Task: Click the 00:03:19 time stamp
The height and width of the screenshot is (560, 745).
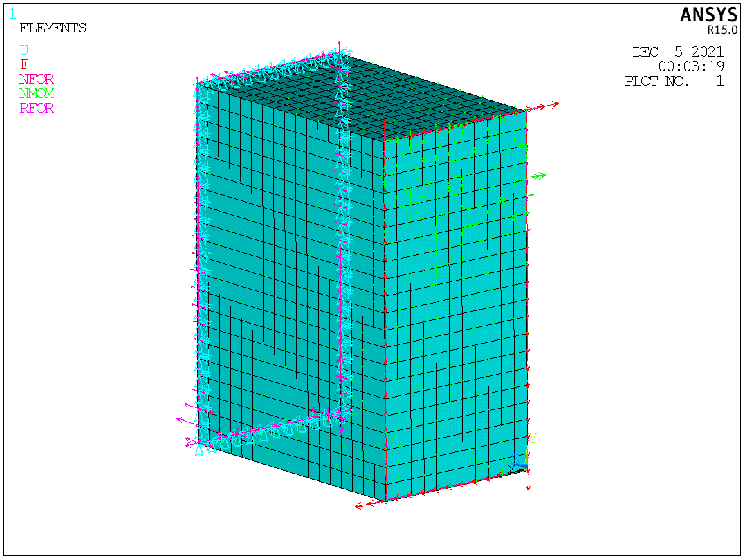Action: click(690, 67)
